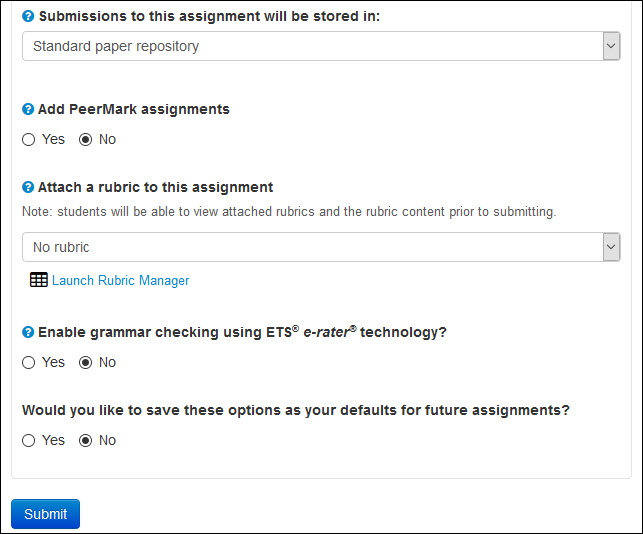This screenshot has width=643, height=534.
Task: Click help icon next to Add PeerMark assignments
Action: 28,109
